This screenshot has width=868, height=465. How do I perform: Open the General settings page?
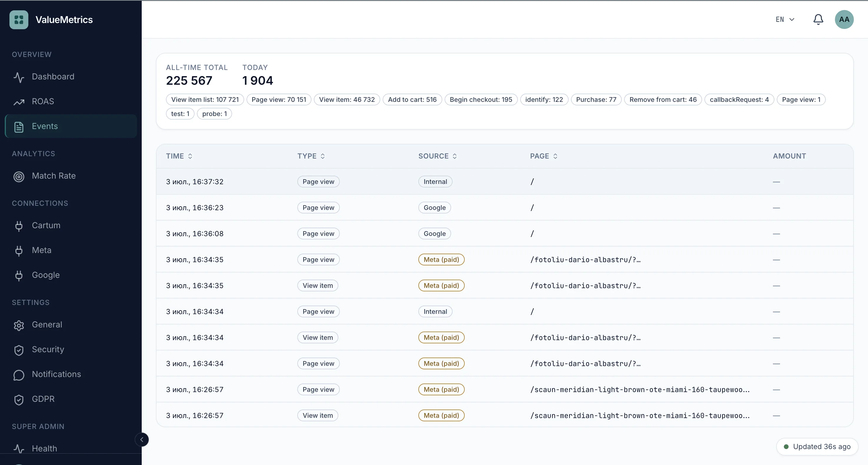point(71,324)
